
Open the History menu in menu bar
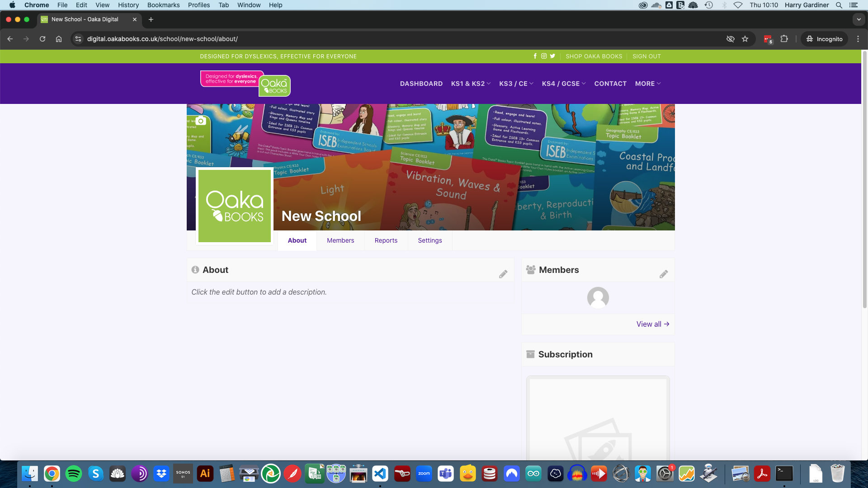(x=128, y=5)
